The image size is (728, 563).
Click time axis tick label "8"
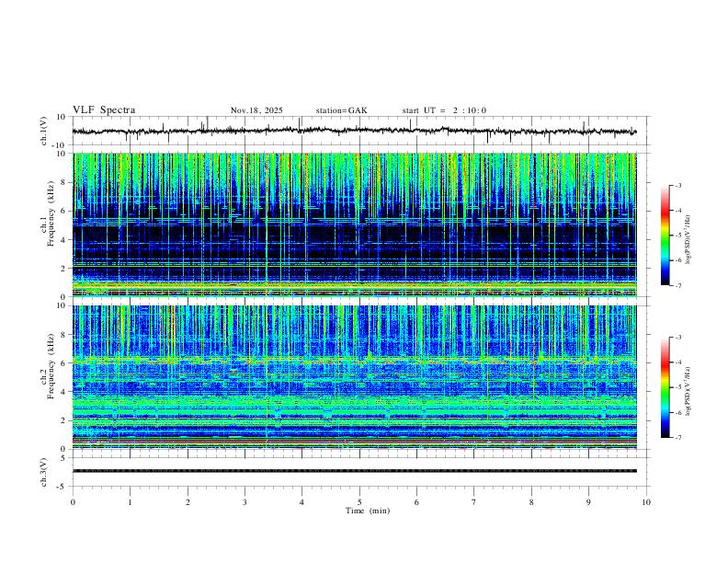point(531,502)
